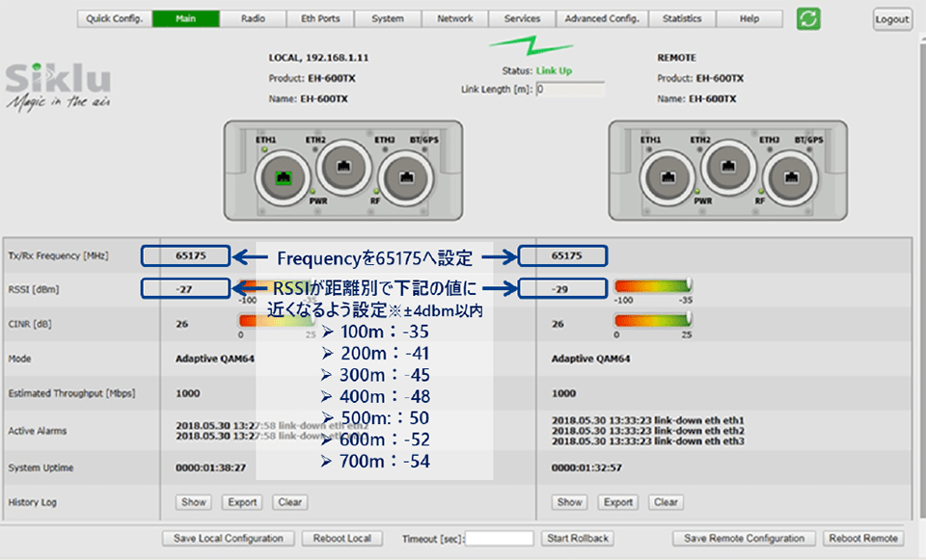Click the Timeout [sec] input field
This screenshot has width=926, height=560.
pyautogui.click(x=500, y=538)
